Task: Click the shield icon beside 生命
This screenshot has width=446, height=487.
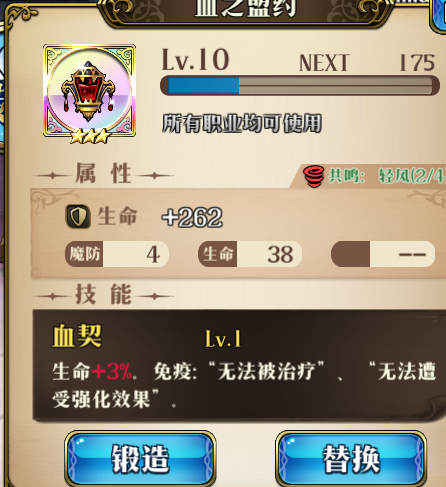Action: coord(78,217)
